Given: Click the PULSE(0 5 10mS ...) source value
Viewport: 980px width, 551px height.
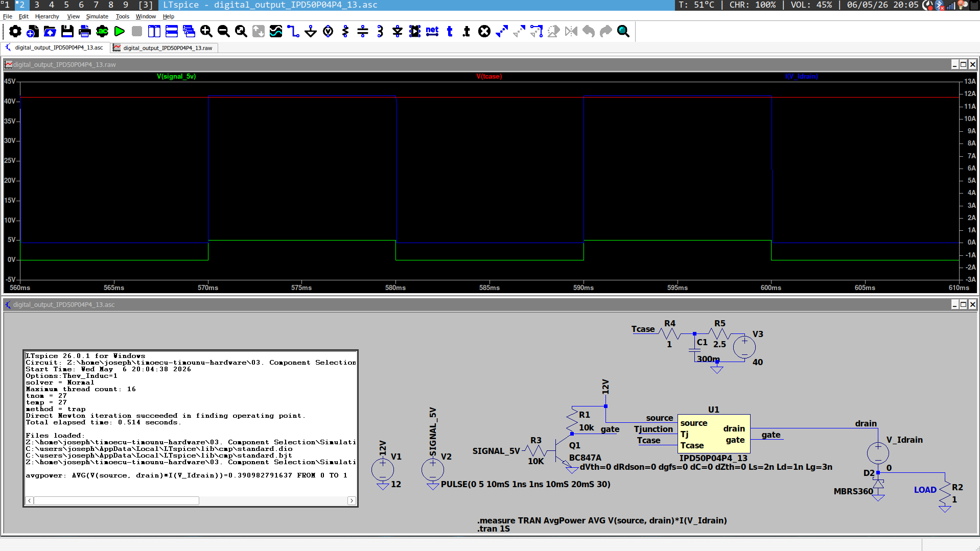Looking at the screenshot, I should click(526, 484).
